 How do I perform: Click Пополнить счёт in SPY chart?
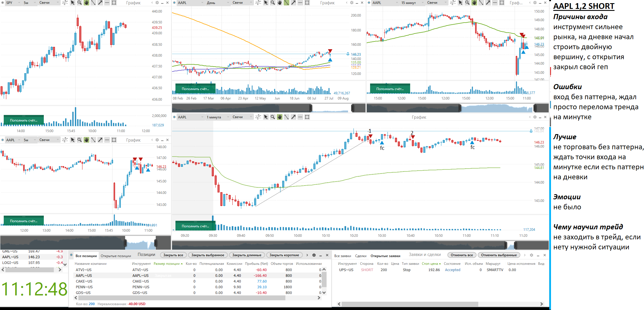tap(24, 120)
